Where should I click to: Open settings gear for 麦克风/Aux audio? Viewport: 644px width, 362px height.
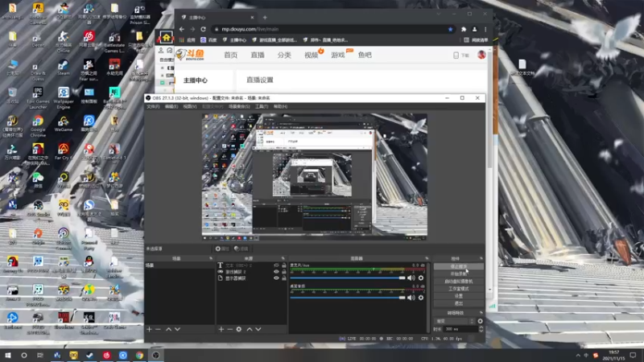tap(420, 278)
